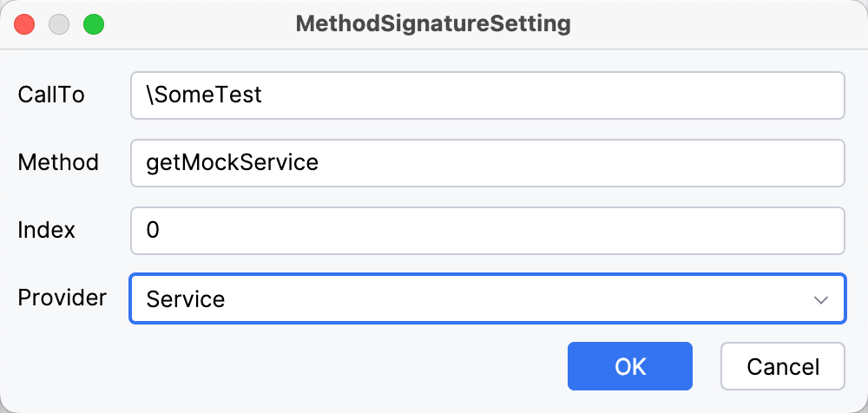The image size is (868, 413).
Task: Click into the Method text field
Action: 486,162
